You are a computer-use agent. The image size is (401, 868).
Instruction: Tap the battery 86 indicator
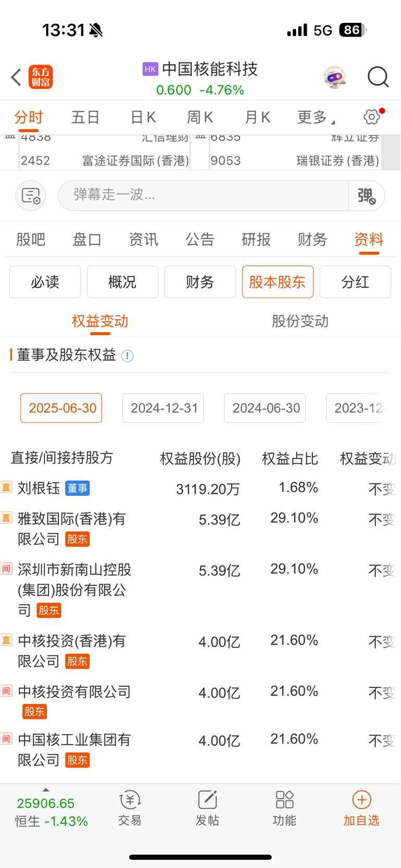353,30
